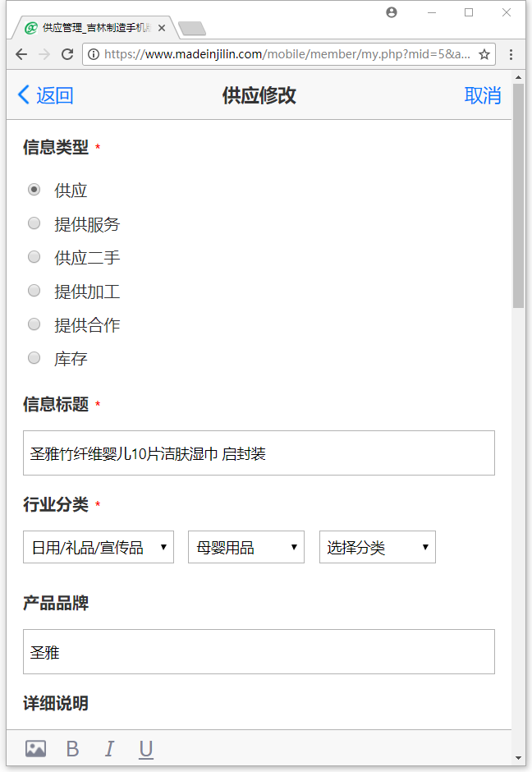
Task: Toggle underline formatting in the editor
Action: pyautogui.click(x=146, y=749)
